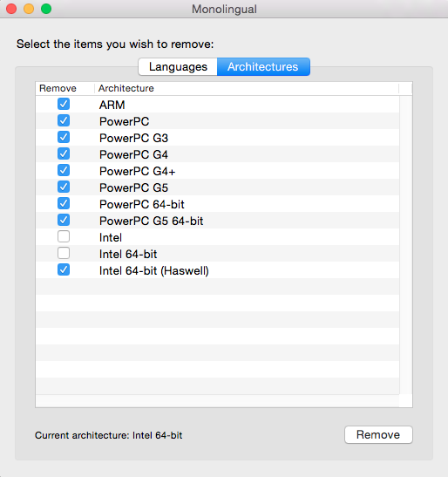Switch to the Languages tab
This screenshot has width=448, height=477.
pos(178,66)
